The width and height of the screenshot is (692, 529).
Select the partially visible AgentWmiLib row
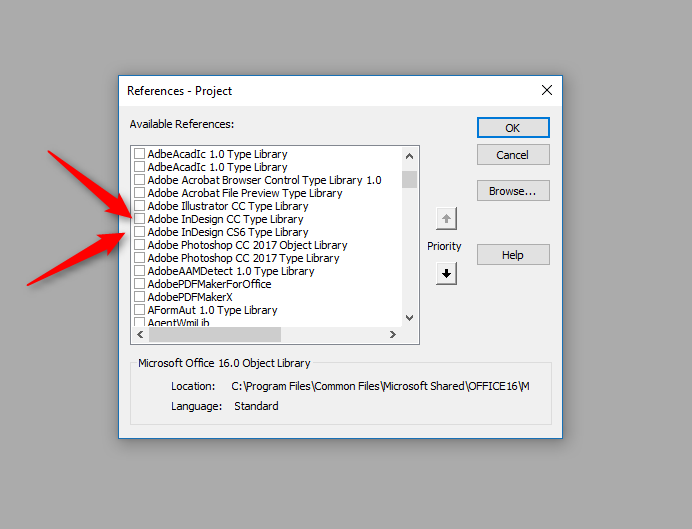[179, 323]
